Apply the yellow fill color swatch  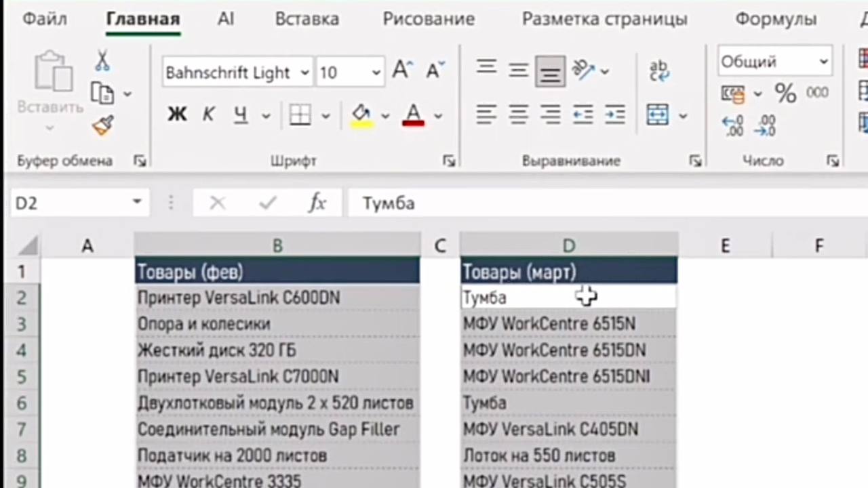(361, 115)
